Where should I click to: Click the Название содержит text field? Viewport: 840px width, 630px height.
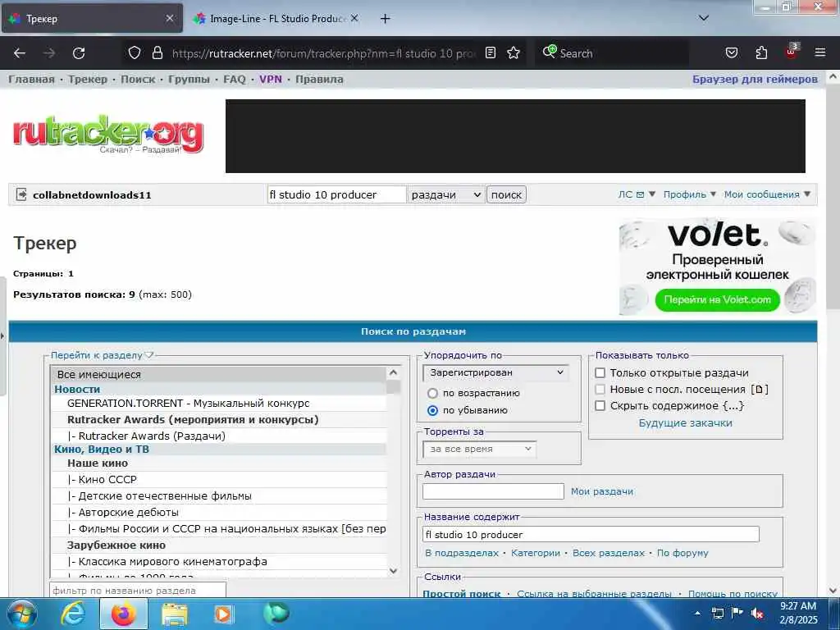pos(591,535)
